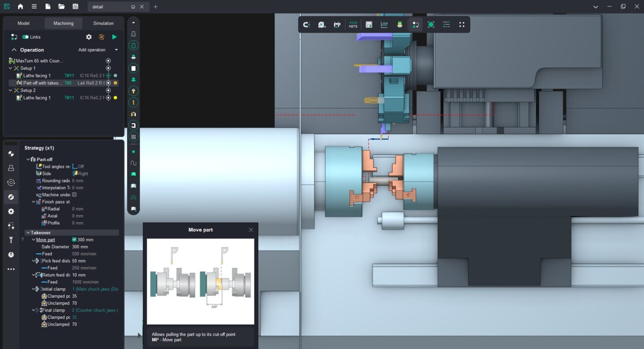
Task: Open the measuring tape tool
Action: 322,25
